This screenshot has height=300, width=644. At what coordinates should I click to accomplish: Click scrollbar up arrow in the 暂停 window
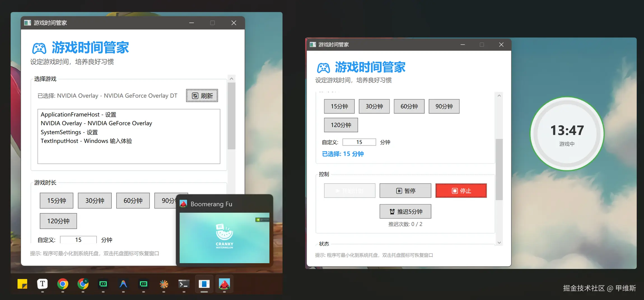point(499,96)
